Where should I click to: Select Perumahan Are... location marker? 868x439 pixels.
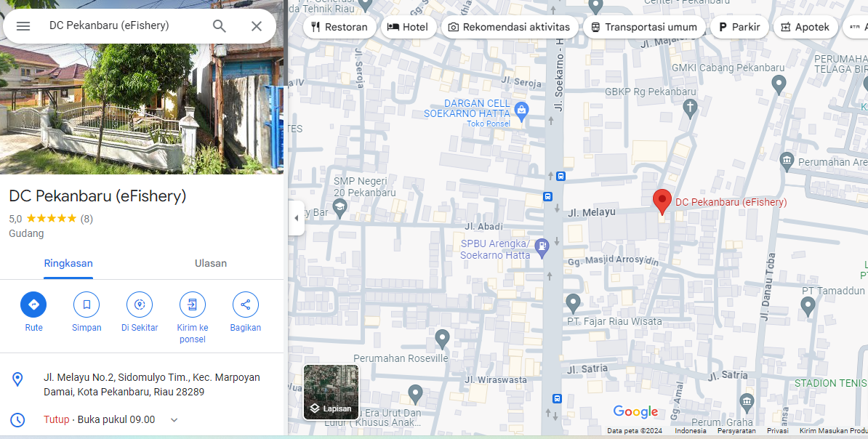pyautogui.click(x=787, y=161)
